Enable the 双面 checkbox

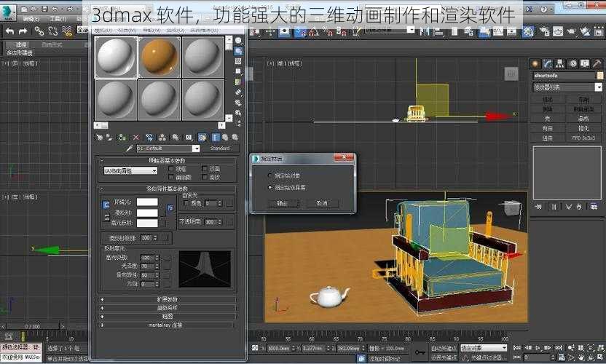205,168
